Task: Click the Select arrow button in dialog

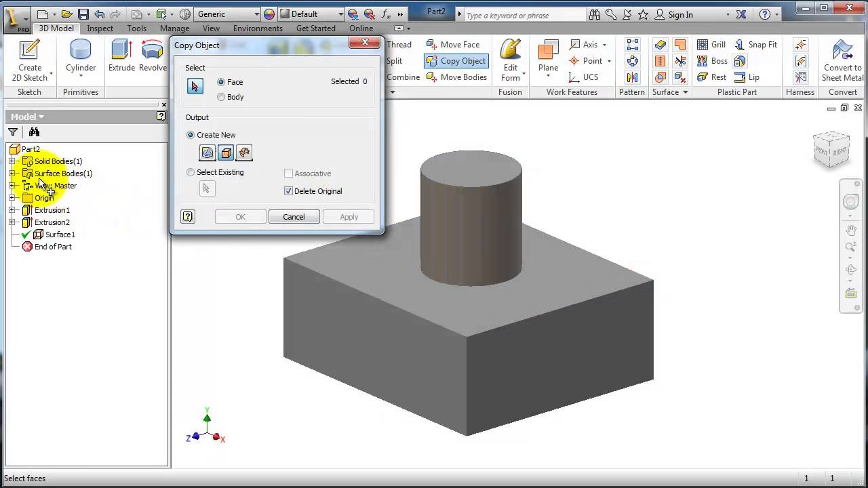Action: point(195,86)
